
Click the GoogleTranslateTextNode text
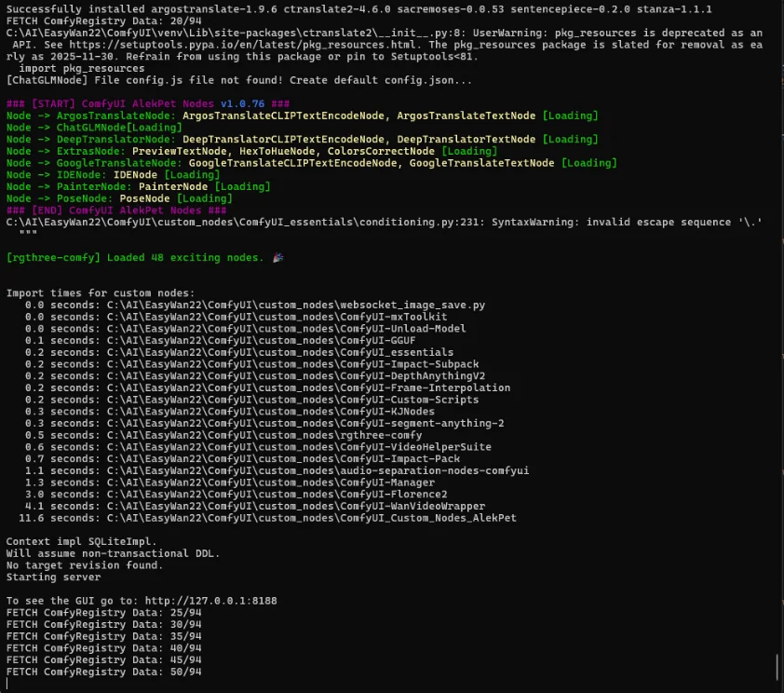pyautogui.click(x=481, y=163)
